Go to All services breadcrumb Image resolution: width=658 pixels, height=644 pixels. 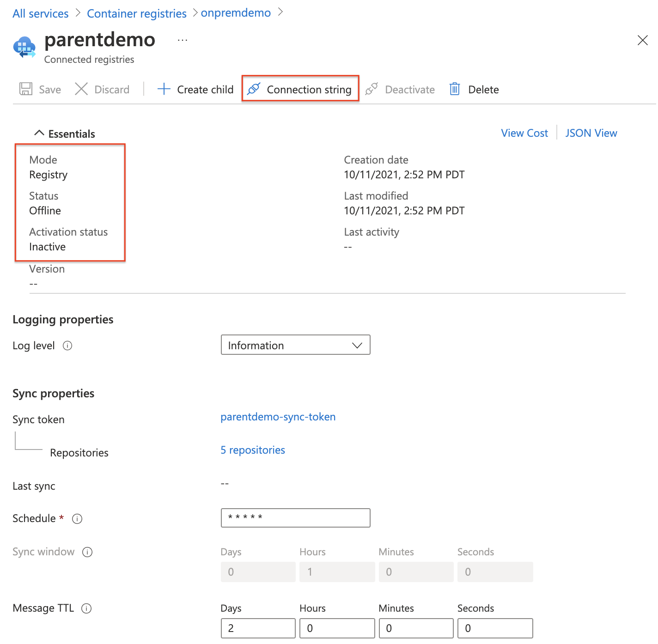tap(41, 13)
